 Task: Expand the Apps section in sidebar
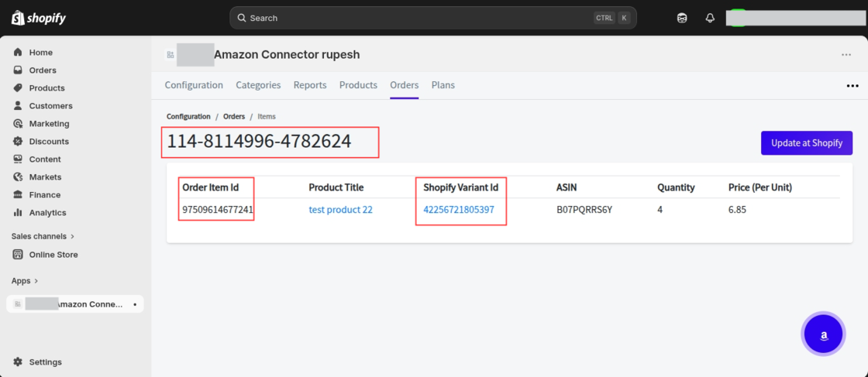25,281
